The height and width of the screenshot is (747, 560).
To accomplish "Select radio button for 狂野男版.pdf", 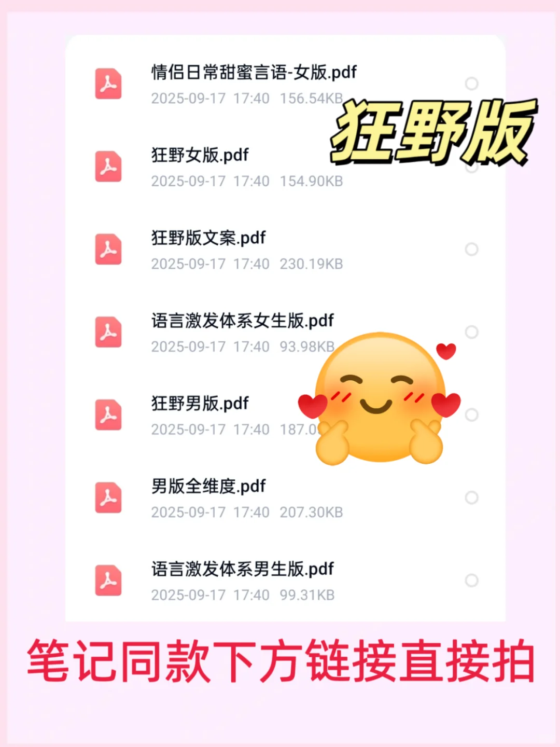I will (471, 415).
